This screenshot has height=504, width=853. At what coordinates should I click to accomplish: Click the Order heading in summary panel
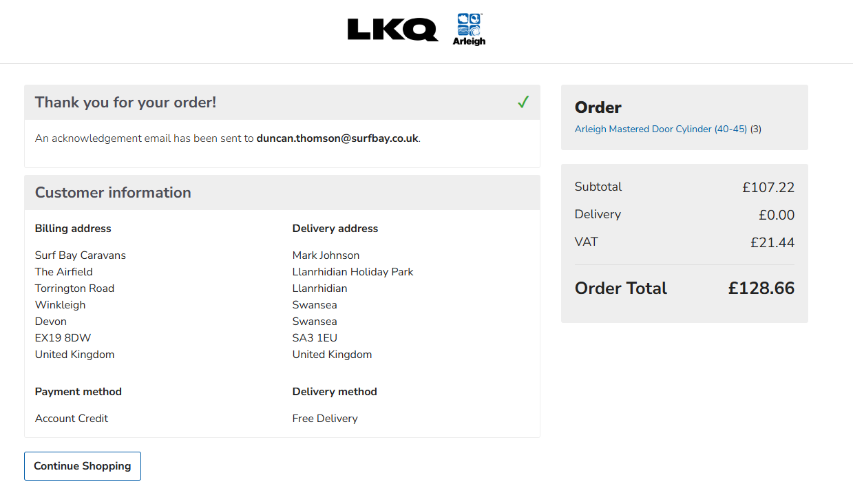598,107
